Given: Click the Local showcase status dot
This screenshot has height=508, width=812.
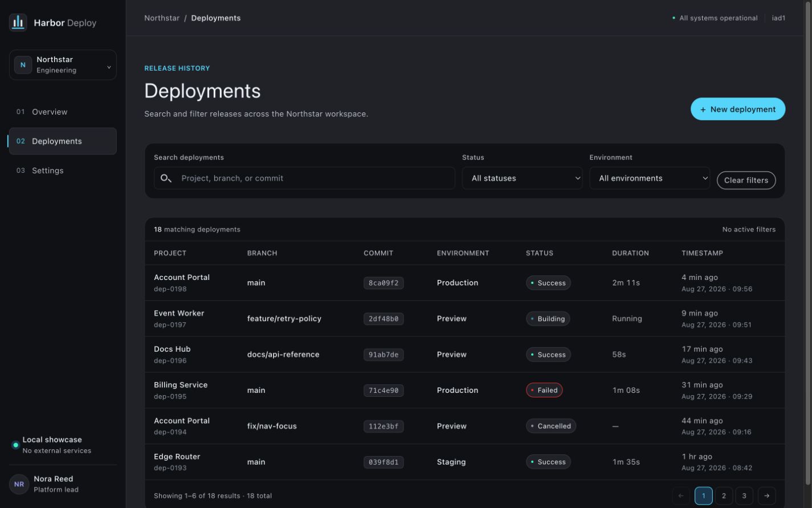Looking at the screenshot, I should tap(15, 445).
